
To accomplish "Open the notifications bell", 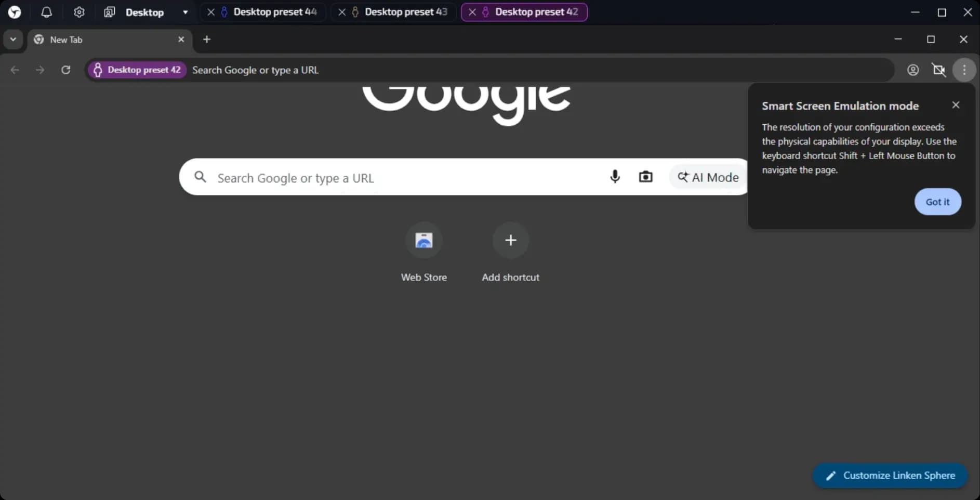I will [46, 12].
